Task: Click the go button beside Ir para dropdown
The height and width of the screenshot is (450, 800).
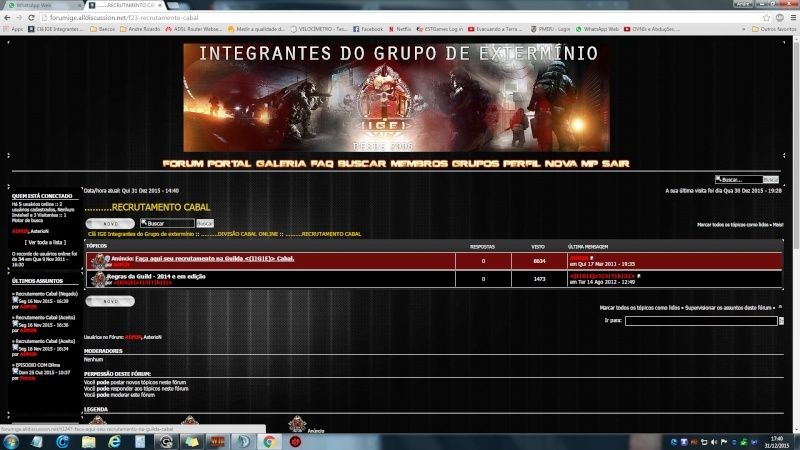Action: tap(781, 321)
